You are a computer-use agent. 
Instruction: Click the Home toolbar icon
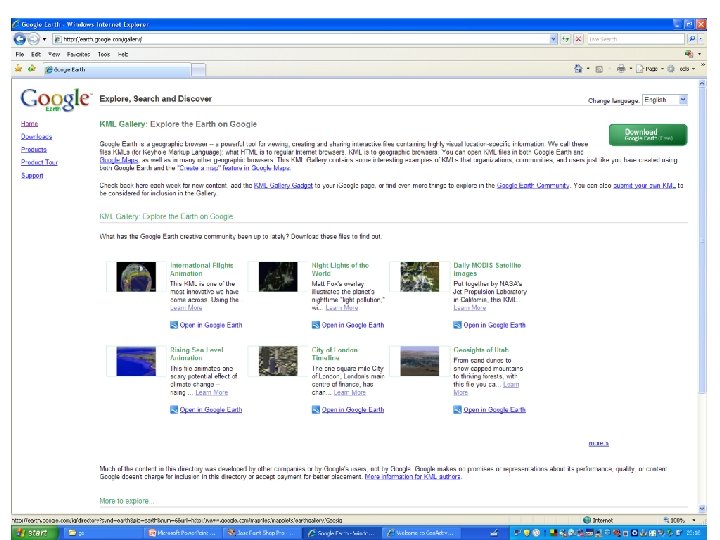[578, 69]
